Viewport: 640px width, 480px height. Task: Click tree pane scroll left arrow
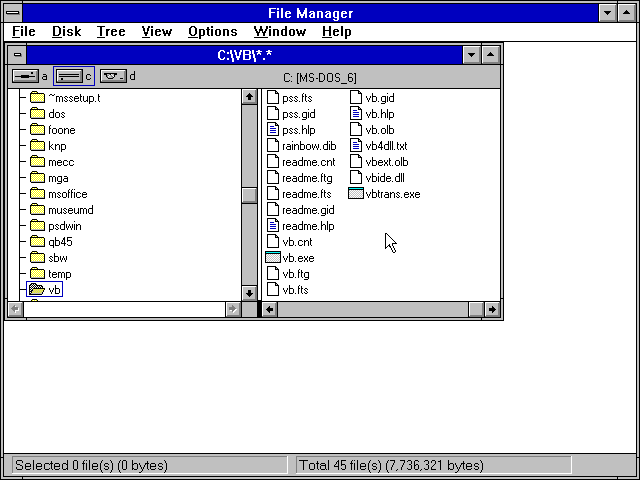point(16,309)
